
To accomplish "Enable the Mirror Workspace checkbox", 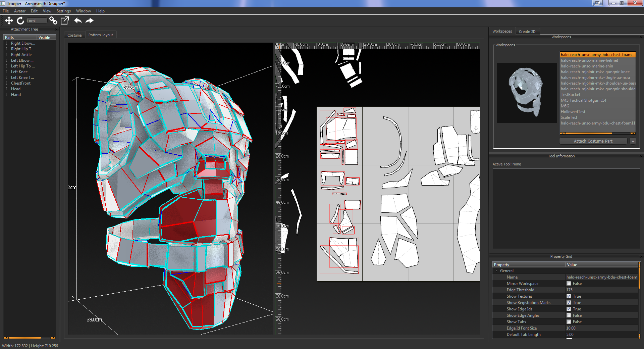I will [569, 284].
